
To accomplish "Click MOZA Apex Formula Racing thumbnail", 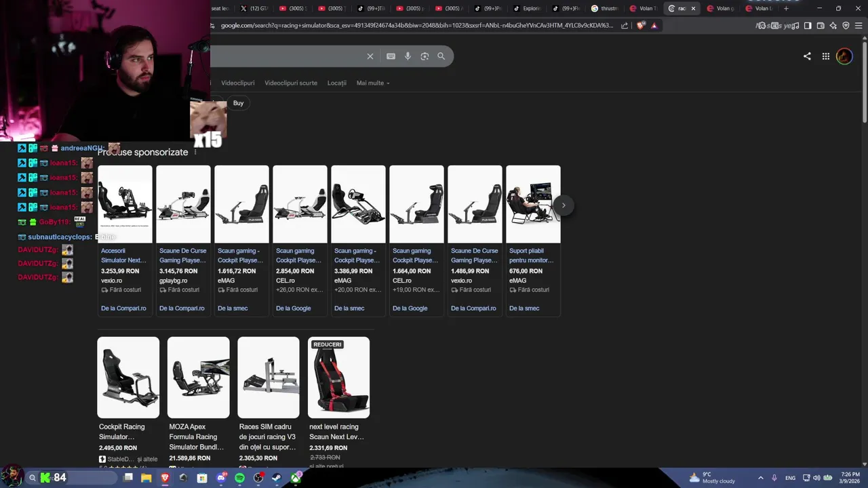I will 199,378.
